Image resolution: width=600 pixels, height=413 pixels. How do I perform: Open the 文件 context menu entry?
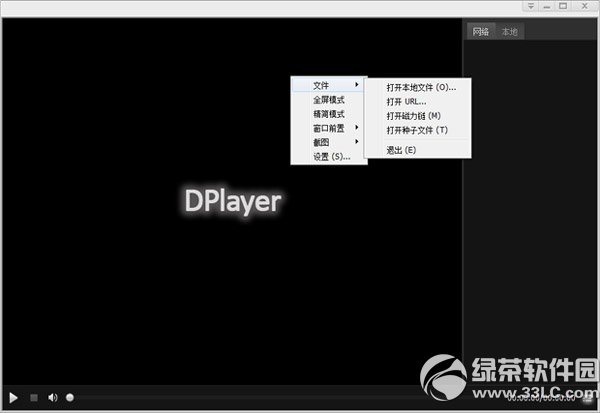pos(329,85)
